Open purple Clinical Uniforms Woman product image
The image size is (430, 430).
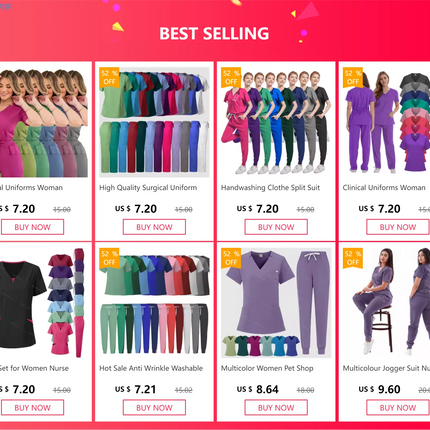[x=386, y=122]
